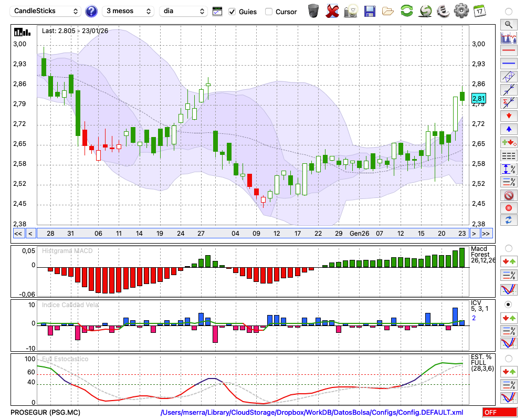Save with the blue floppy disk icon
Image resolution: width=525 pixels, height=420 pixels.
pyautogui.click(x=370, y=10)
